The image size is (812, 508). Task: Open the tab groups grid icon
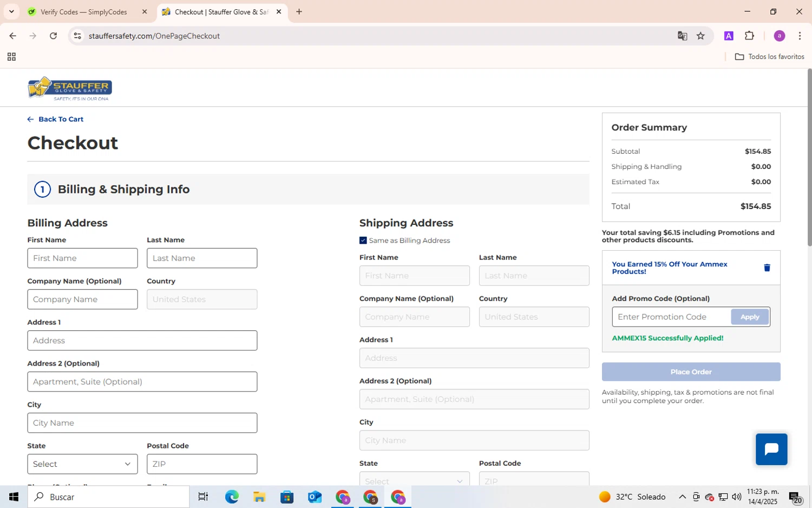point(11,57)
